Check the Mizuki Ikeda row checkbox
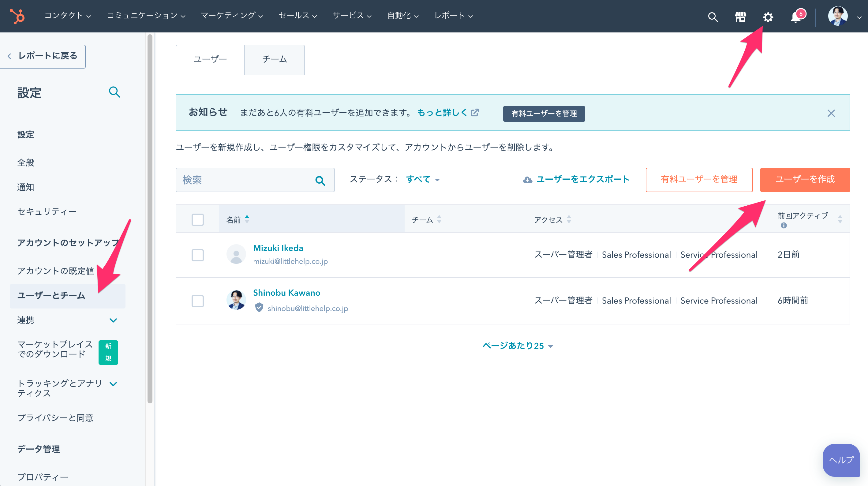This screenshot has height=486, width=868. coord(197,255)
